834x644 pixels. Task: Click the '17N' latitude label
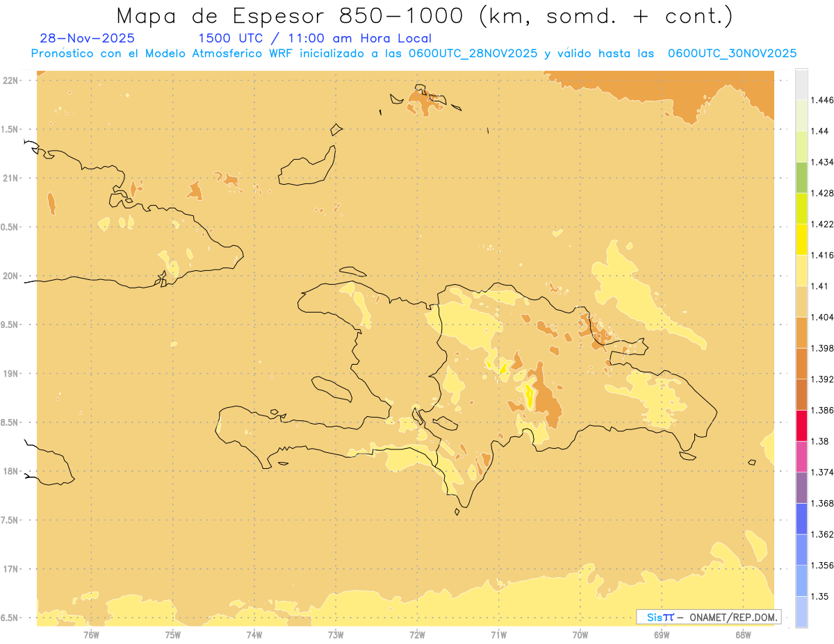[10, 569]
